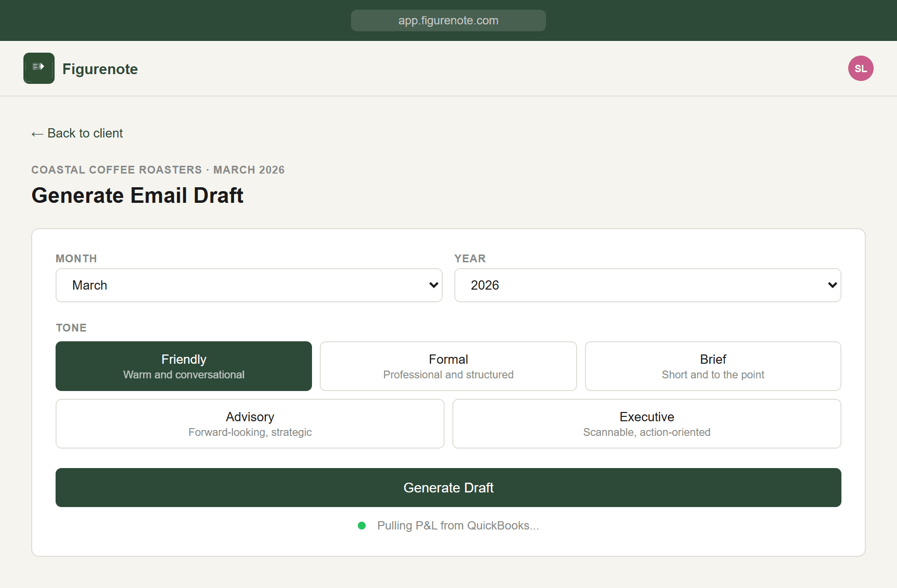This screenshot has width=897, height=588.
Task: Go back via Back to client link
Action: coord(77,133)
